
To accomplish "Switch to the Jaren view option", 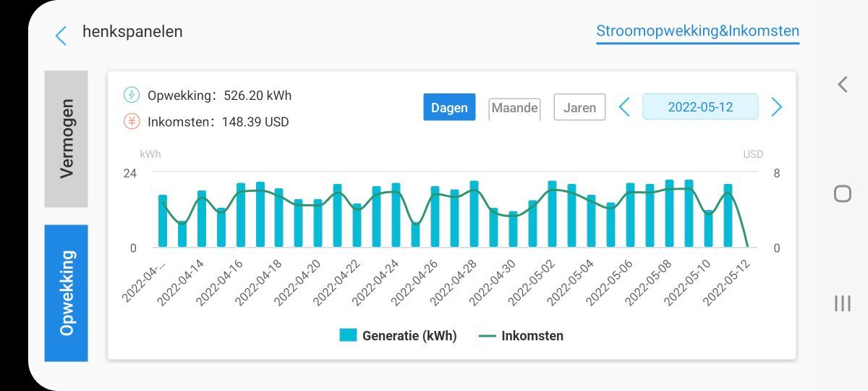I will [579, 107].
